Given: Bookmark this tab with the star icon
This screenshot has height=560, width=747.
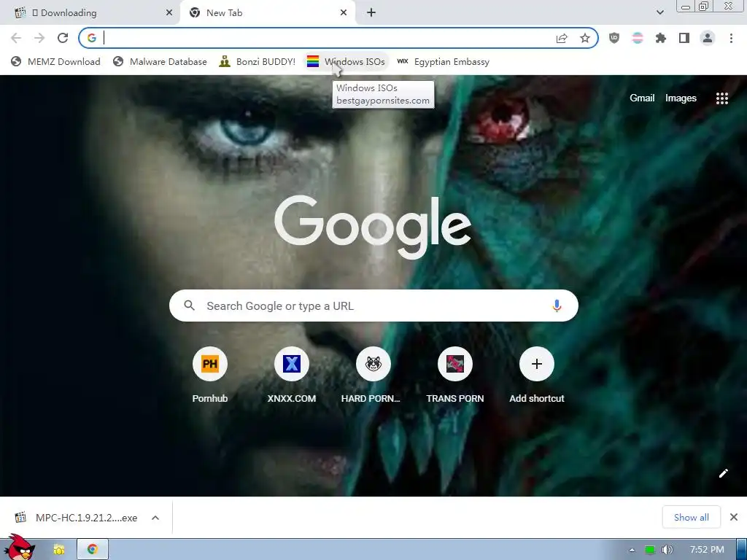Looking at the screenshot, I should (x=585, y=38).
